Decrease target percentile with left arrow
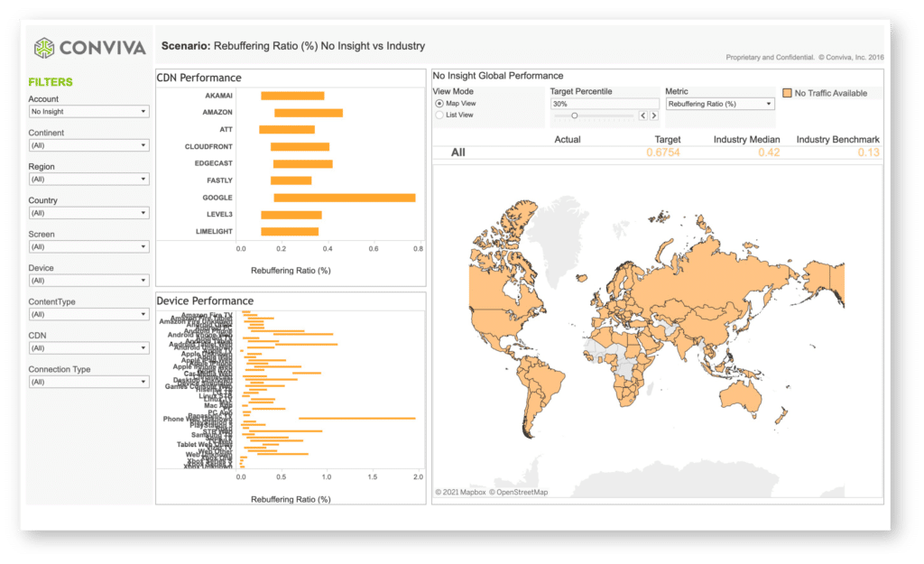 point(643,116)
